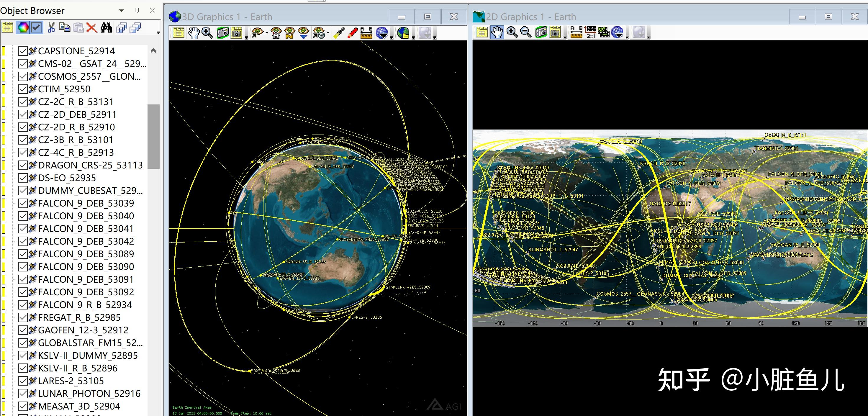Select the Grab Globe hand tool in 3D window
Viewport: 868px width, 416px height.
(194, 33)
